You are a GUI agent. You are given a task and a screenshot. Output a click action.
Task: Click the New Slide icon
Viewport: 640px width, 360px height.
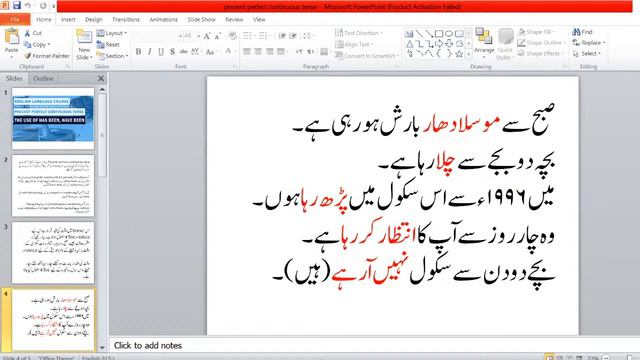coord(84,37)
